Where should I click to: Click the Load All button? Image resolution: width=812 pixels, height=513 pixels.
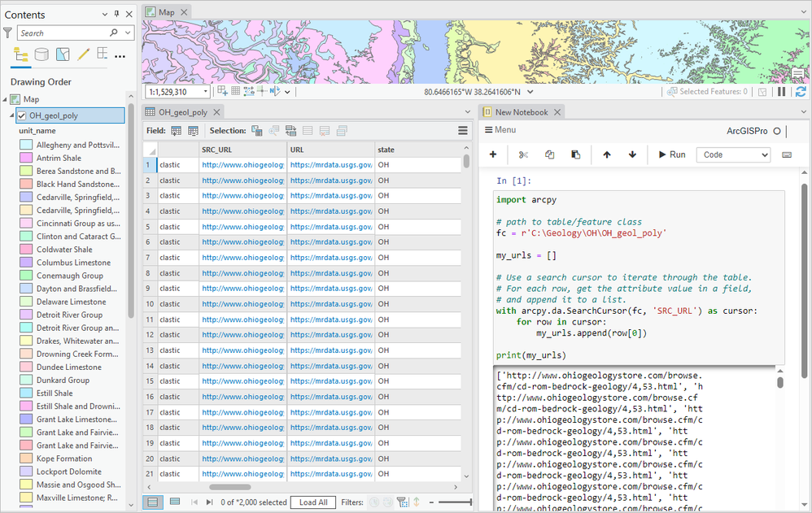tap(313, 502)
